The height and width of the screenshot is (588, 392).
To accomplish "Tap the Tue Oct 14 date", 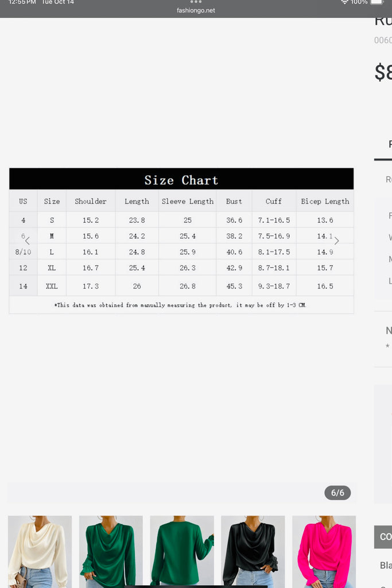I will click(58, 2).
